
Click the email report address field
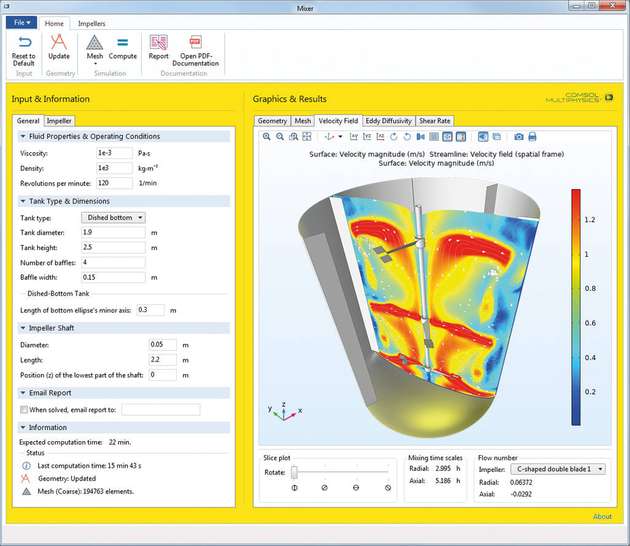pos(161,409)
